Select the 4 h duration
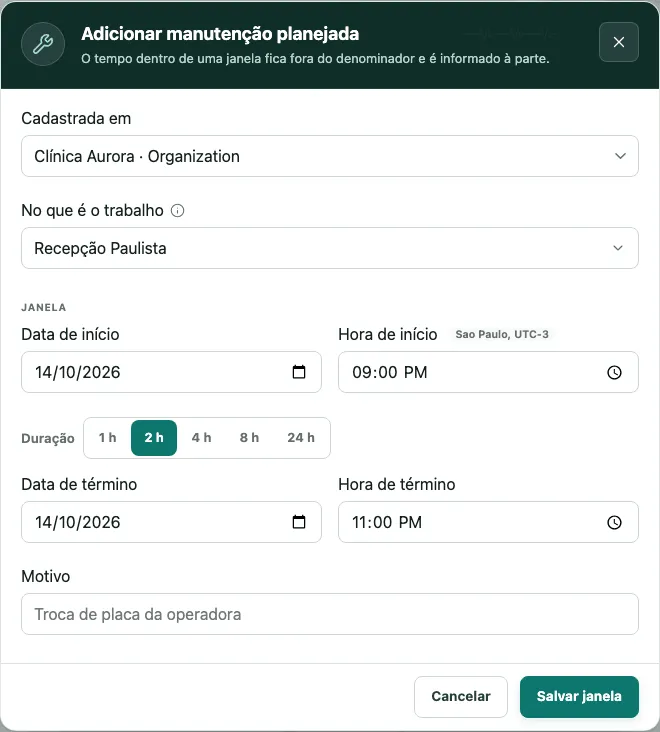Screen dimensions: 660x732 [202, 438]
